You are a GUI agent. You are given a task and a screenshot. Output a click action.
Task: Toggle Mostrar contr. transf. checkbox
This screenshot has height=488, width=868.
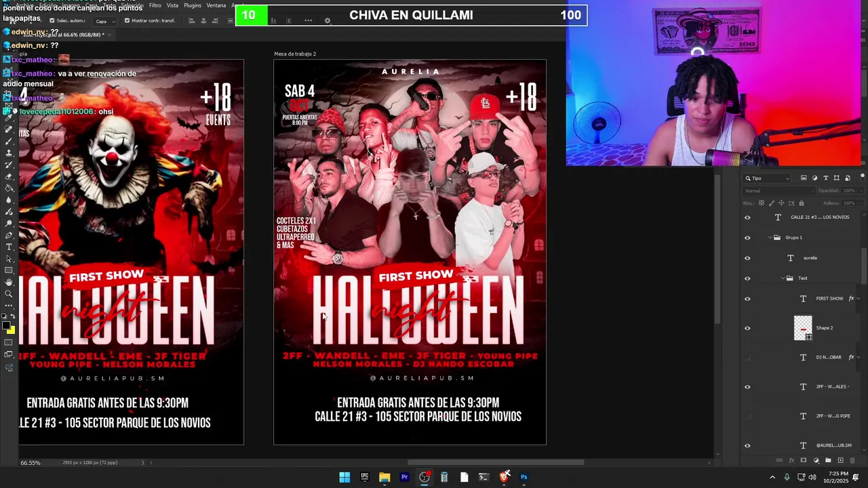click(127, 20)
